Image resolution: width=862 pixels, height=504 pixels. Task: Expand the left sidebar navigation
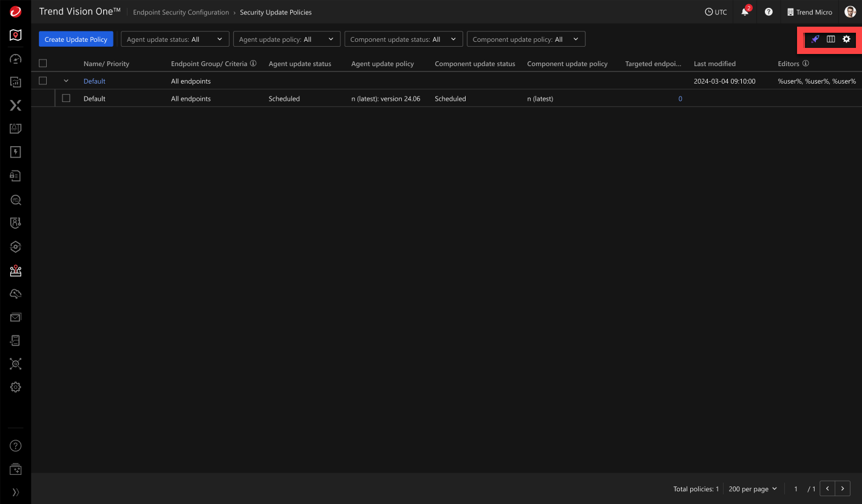[16, 492]
